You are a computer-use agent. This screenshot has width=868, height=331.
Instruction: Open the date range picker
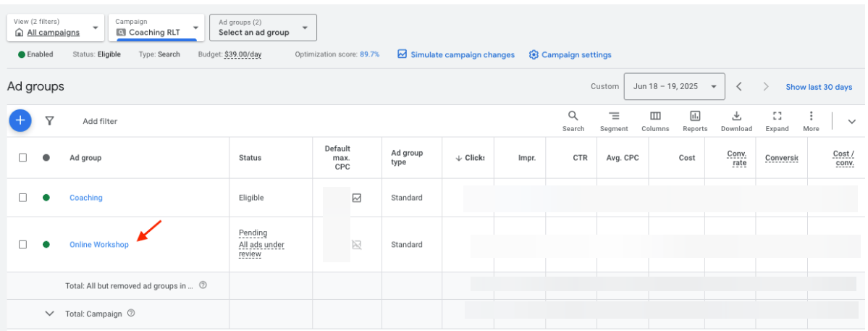tap(673, 86)
